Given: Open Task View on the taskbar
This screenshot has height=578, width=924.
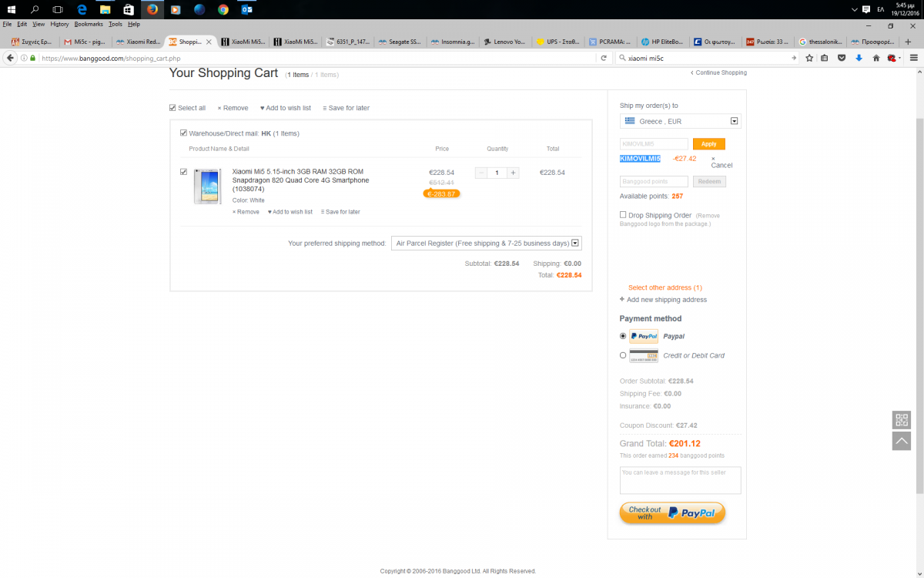Looking at the screenshot, I should click(58, 9).
